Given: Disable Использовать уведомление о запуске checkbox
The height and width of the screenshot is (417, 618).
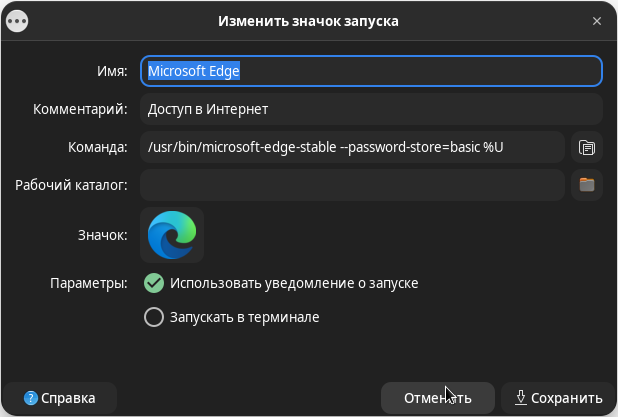Looking at the screenshot, I should pos(154,283).
